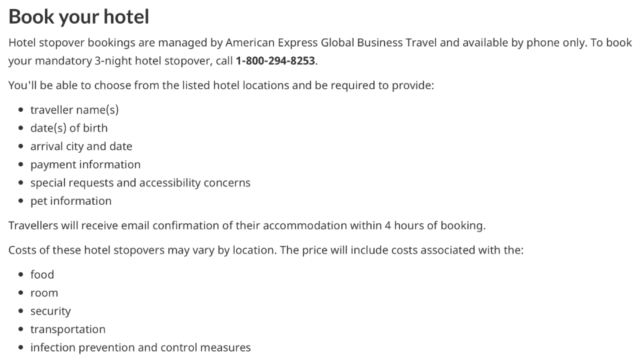This screenshot has height=364, width=640.
Task: Click the "transportation" list item
Action: click(x=68, y=329)
